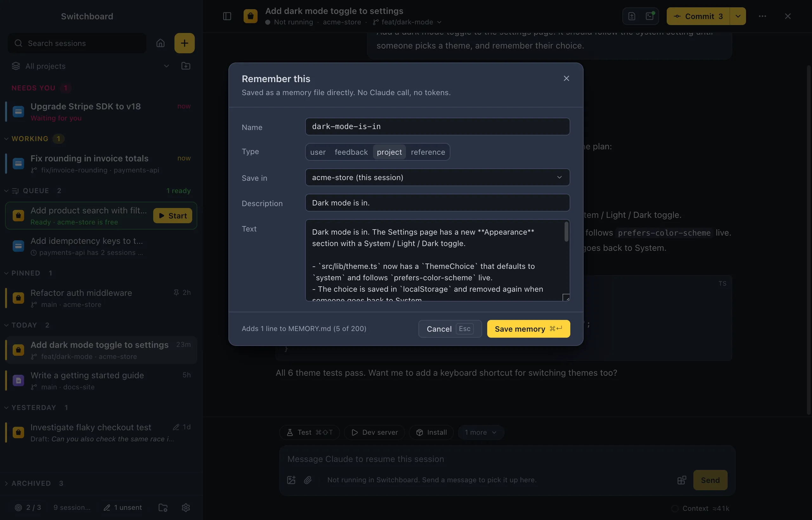Toggle the sidebar panel icon

coord(227,16)
